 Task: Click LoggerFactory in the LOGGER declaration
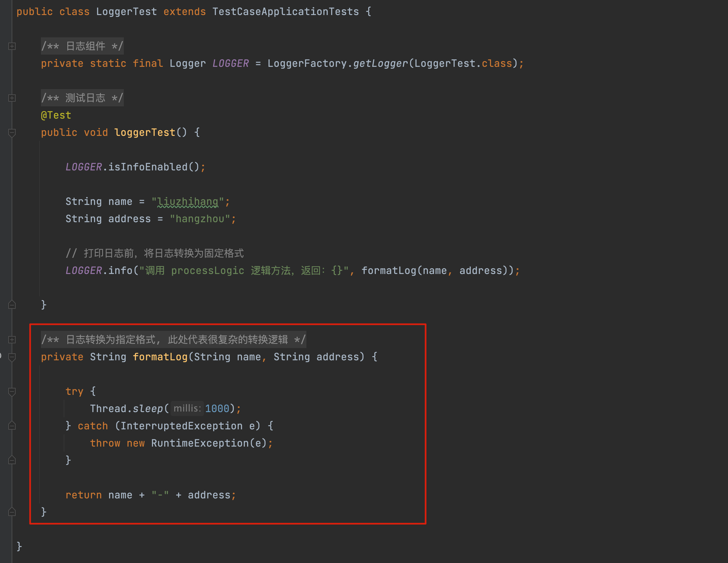tap(307, 63)
